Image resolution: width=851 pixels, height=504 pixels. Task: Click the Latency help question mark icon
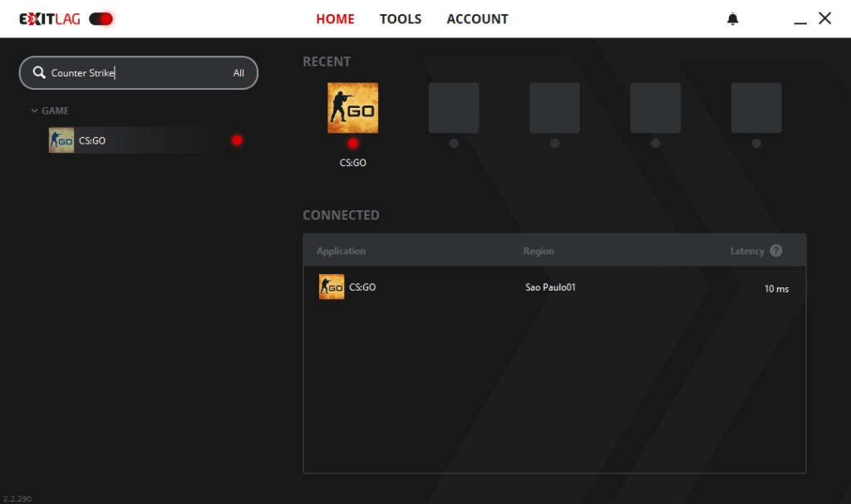coord(775,251)
